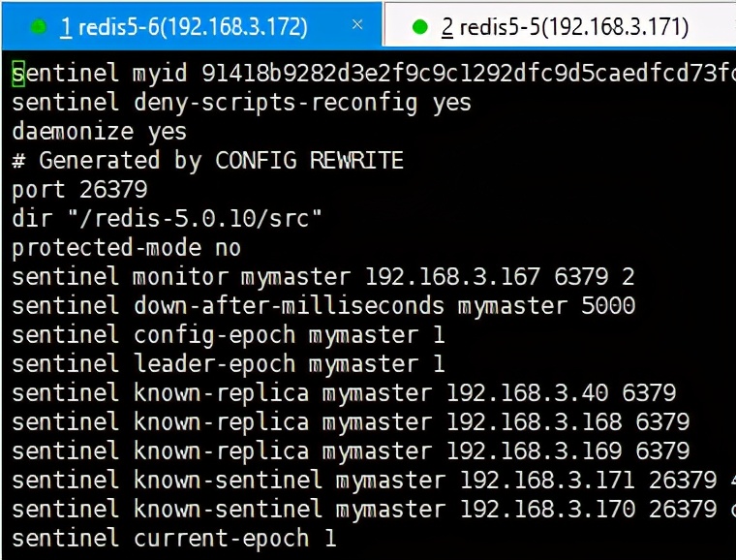Click the dir "/redis-5.0.10/src" line
This screenshot has width=736, height=560.
tap(168, 219)
